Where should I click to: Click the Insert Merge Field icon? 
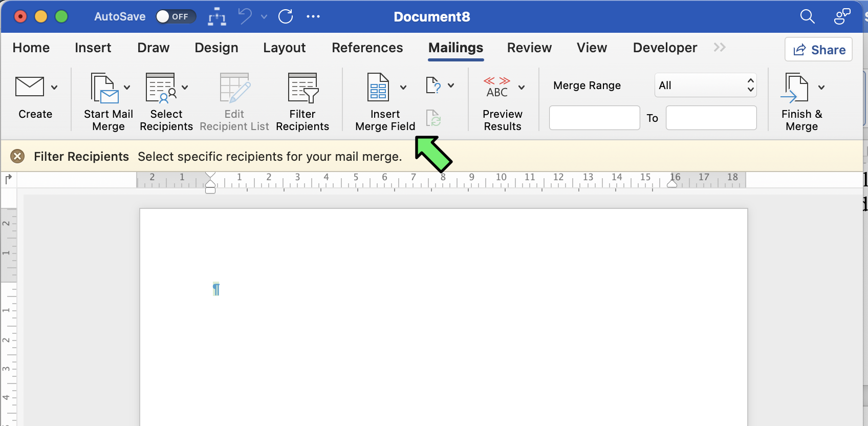click(x=378, y=87)
